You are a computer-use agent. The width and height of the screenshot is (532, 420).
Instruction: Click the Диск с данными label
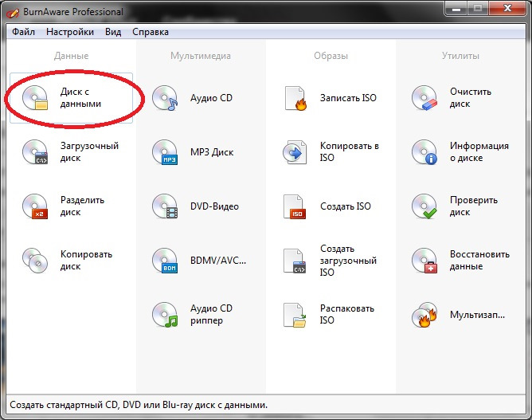(x=80, y=98)
